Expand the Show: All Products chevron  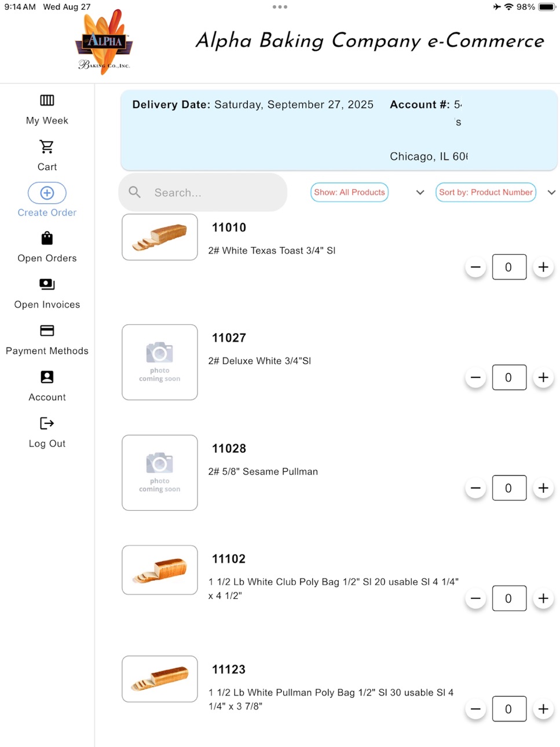tap(420, 192)
